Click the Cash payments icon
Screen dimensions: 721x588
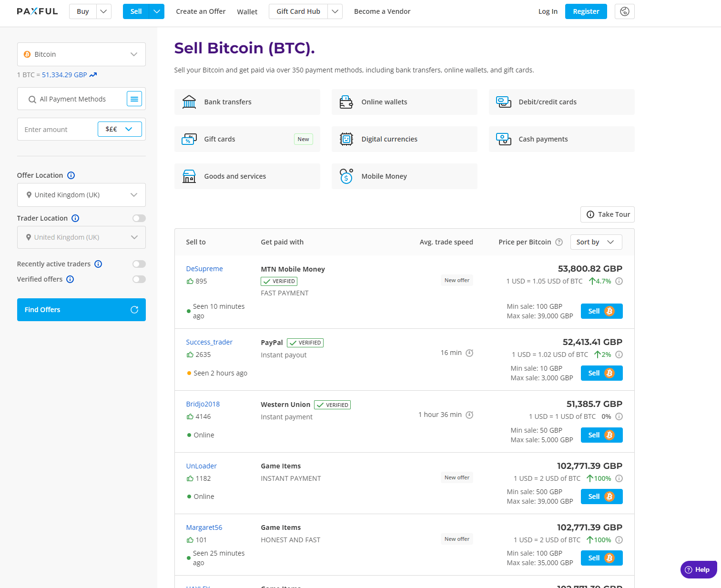pyautogui.click(x=504, y=139)
